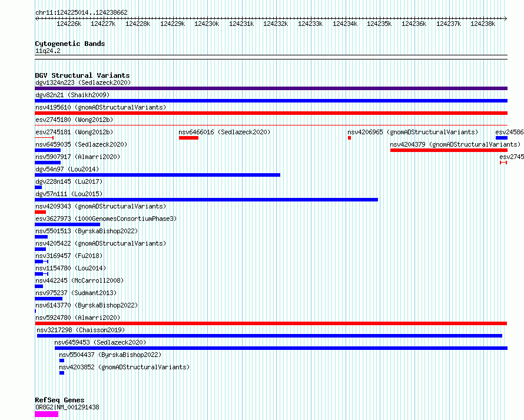This screenshot has width=524, height=420.
Task: Select the 11q24.2 band label
Action: click(x=48, y=51)
